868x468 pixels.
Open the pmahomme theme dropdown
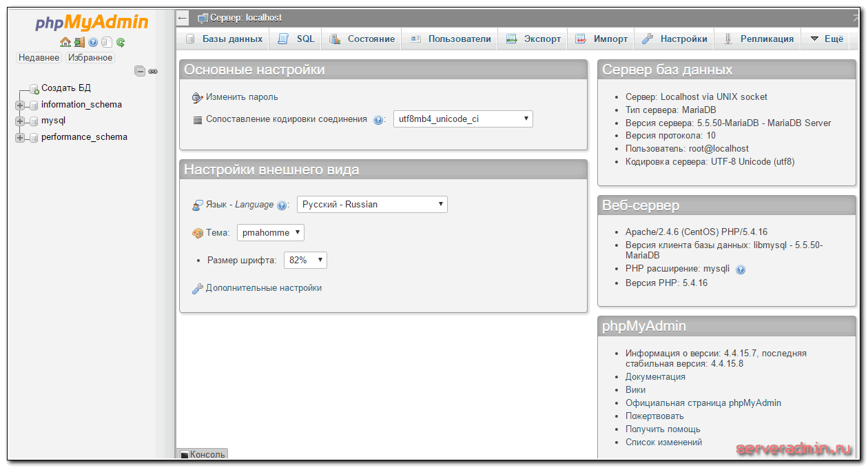click(x=270, y=233)
